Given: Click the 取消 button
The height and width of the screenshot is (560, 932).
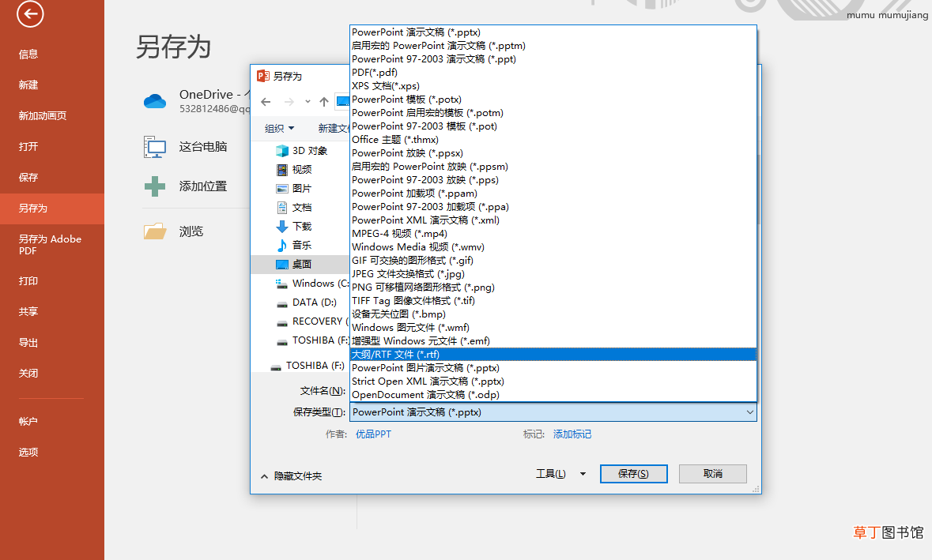Looking at the screenshot, I should [x=713, y=474].
